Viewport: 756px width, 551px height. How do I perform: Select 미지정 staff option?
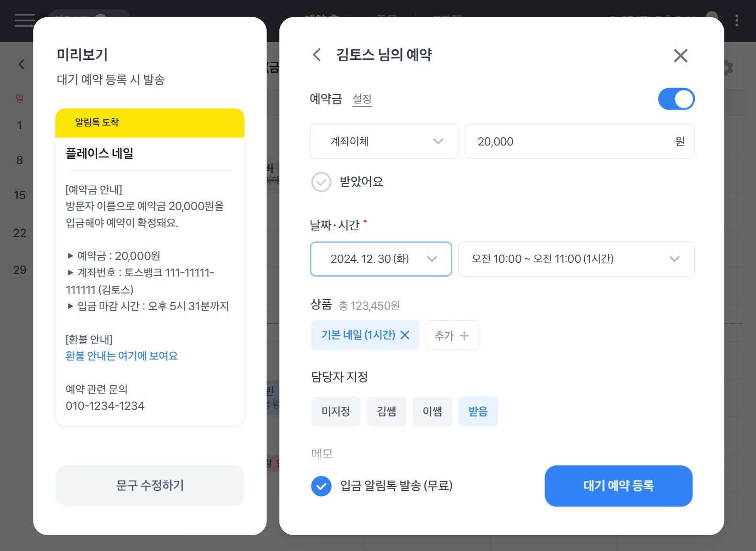point(335,411)
